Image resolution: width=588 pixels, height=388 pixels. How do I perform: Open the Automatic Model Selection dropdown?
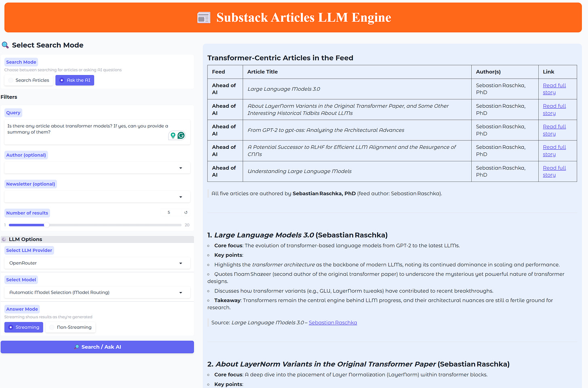coord(97,292)
